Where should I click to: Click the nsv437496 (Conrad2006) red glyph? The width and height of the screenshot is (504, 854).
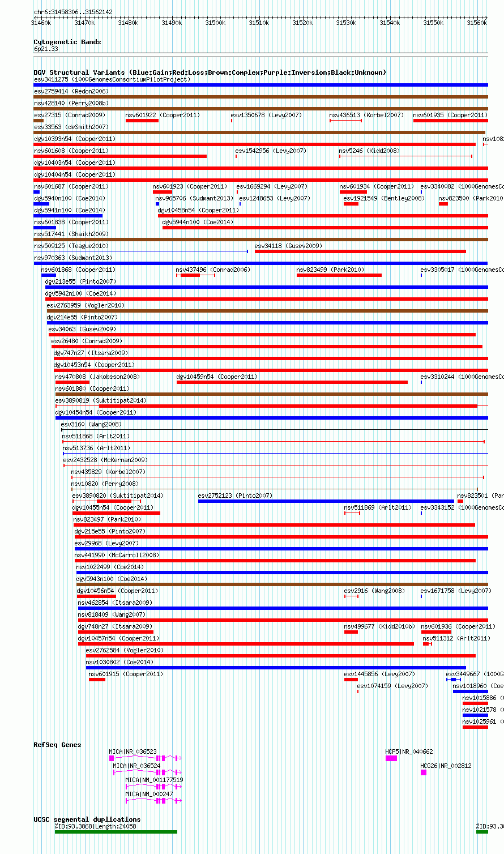pyautogui.click(x=195, y=275)
